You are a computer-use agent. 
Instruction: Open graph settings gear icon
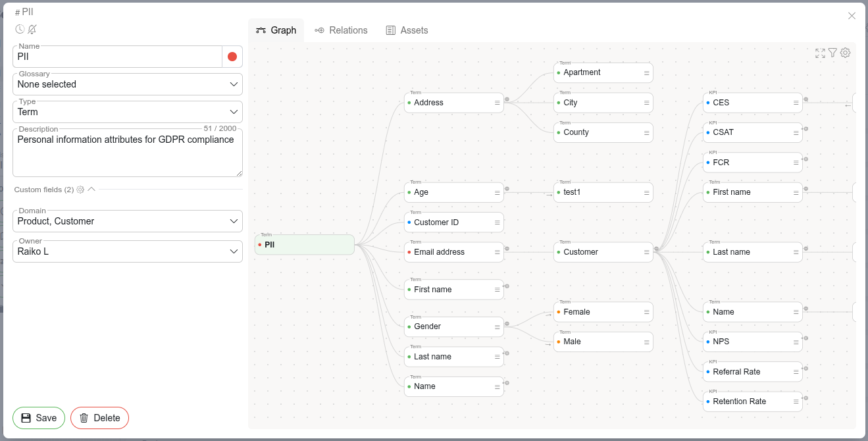coord(846,53)
